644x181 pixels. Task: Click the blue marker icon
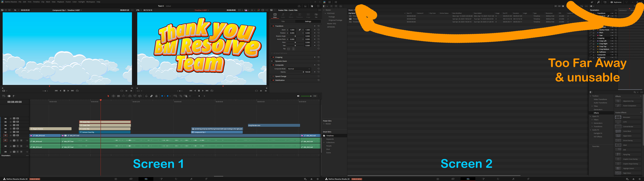pyautogui.click(x=168, y=96)
